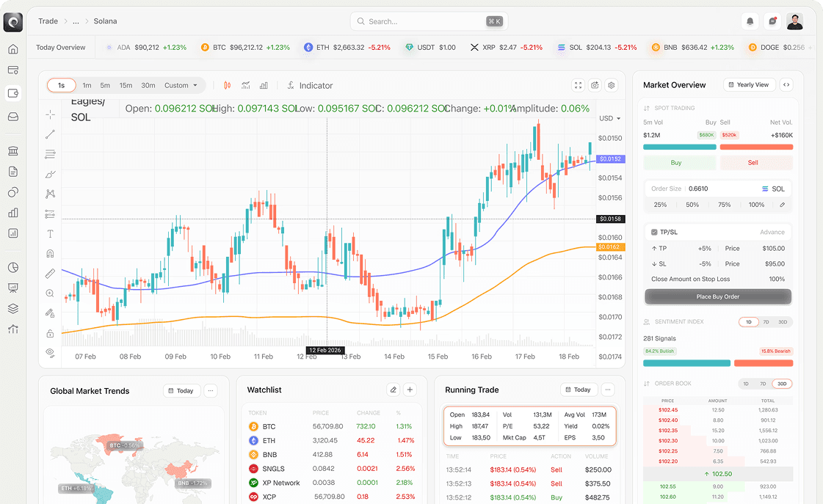The width and height of the screenshot is (823, 504).
Task: Select the magnet snap tool
Action: coord(51,254)
